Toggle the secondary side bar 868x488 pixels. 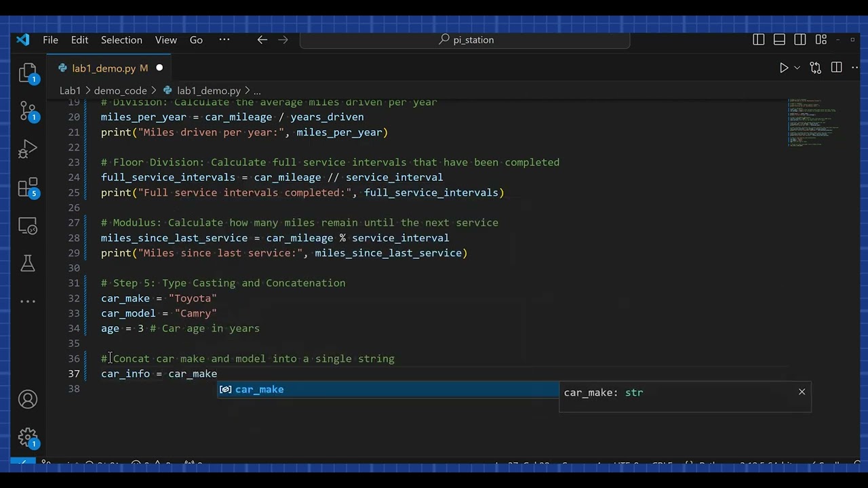[x=800, y=40]
